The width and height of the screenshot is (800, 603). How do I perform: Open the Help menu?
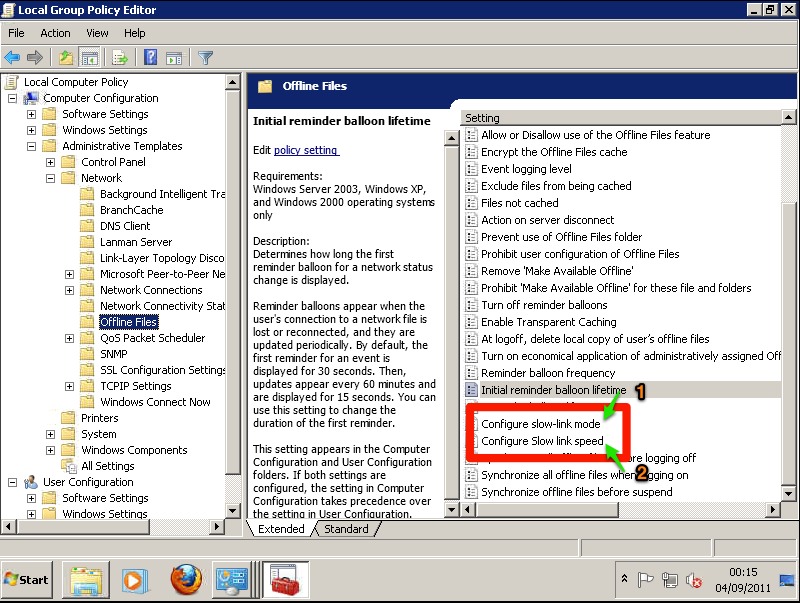pos(135,33)
